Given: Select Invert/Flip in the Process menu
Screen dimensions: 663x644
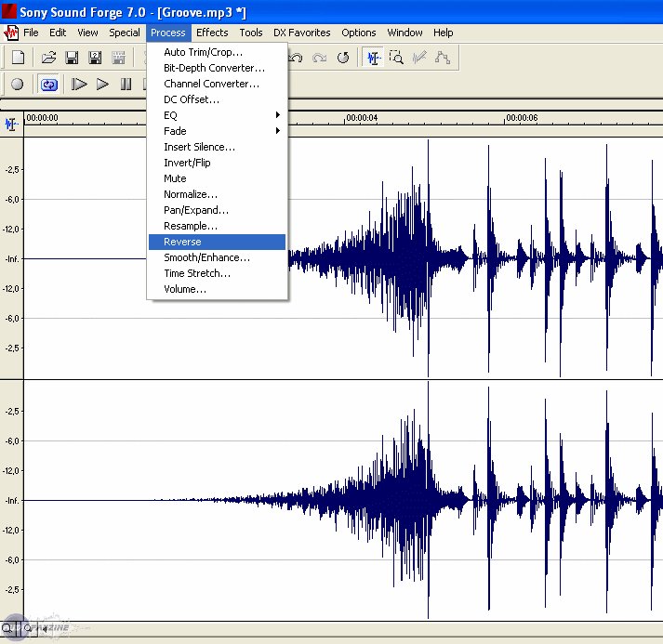Looking at the screenshot, I should click(x=217, y=163).
